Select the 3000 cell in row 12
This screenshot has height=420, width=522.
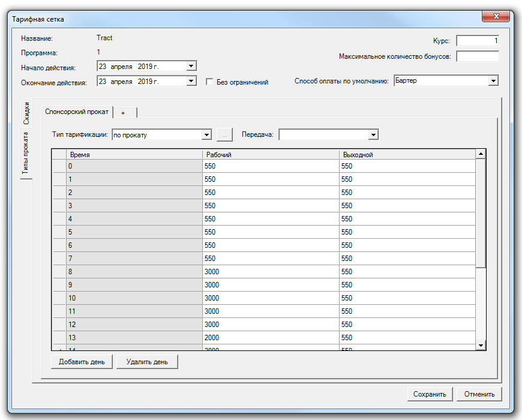(x=271, y=325)
